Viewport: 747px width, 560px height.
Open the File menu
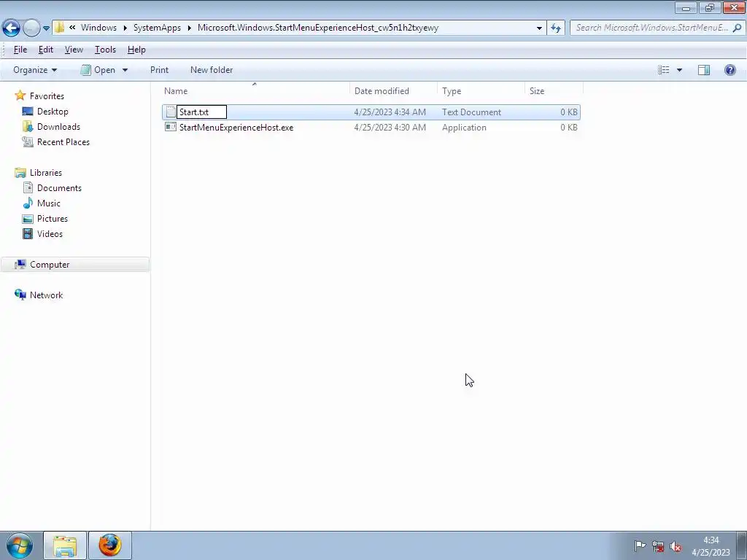tap(20, 50)
